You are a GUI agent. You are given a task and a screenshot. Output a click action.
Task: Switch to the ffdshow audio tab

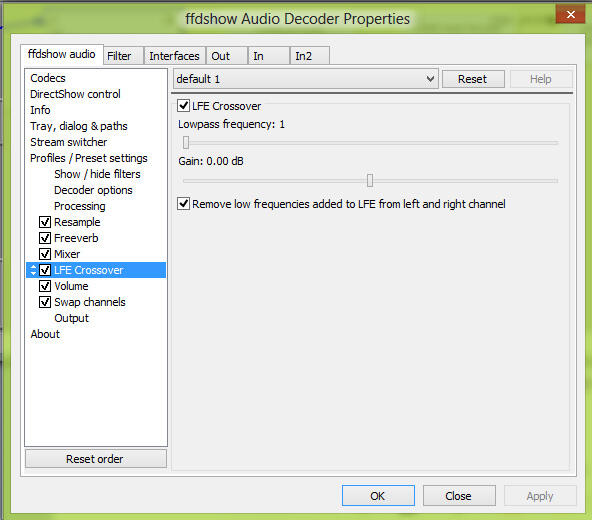tap(62, 54)
